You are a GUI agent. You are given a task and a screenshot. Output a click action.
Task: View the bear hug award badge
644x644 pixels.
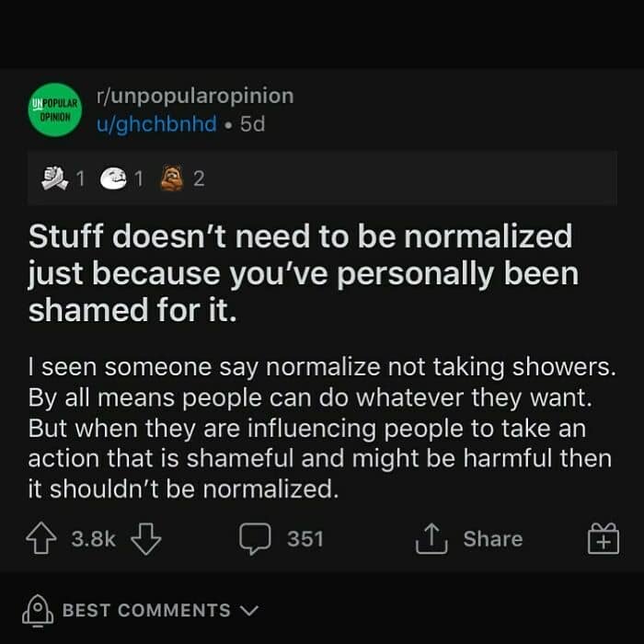coord(172,178)
